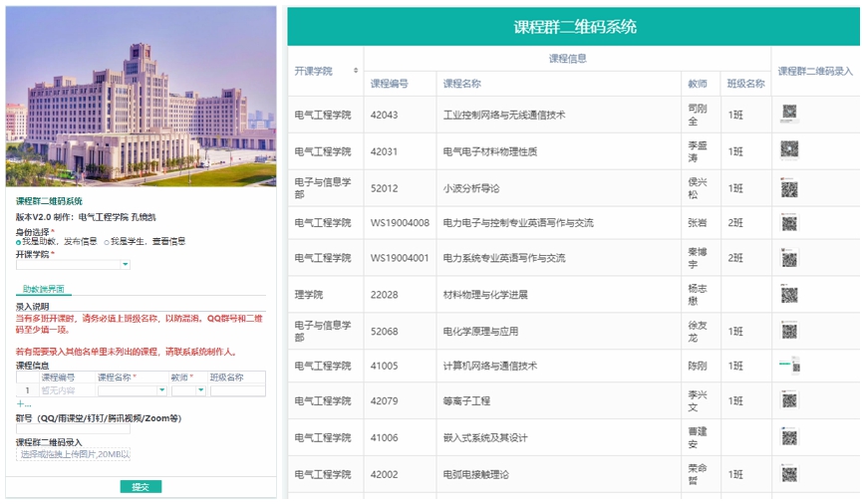Screen dimensions: 865x504
Task: Click the sort icon beside 开课学院 header
Action: pos(356,71)
